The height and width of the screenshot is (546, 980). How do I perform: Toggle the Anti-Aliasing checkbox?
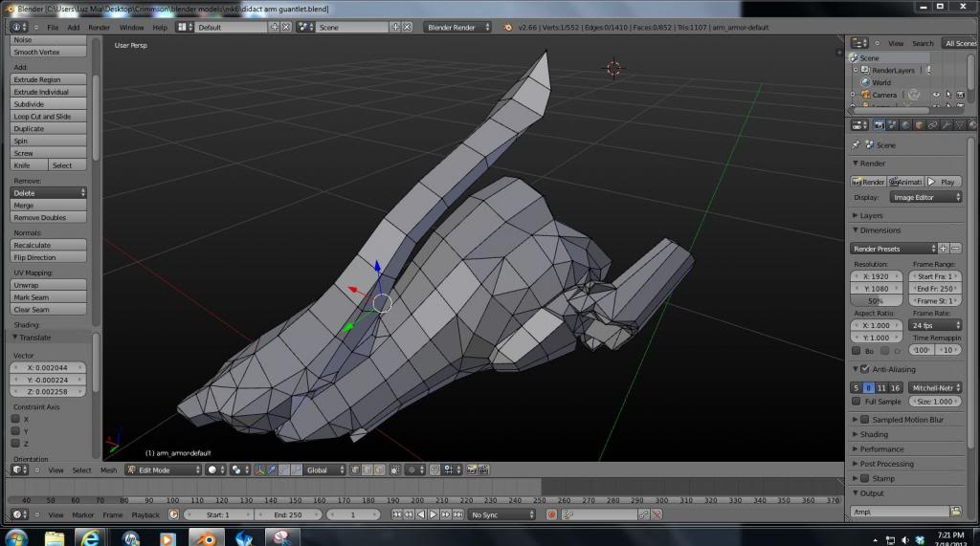pos(865,369)
